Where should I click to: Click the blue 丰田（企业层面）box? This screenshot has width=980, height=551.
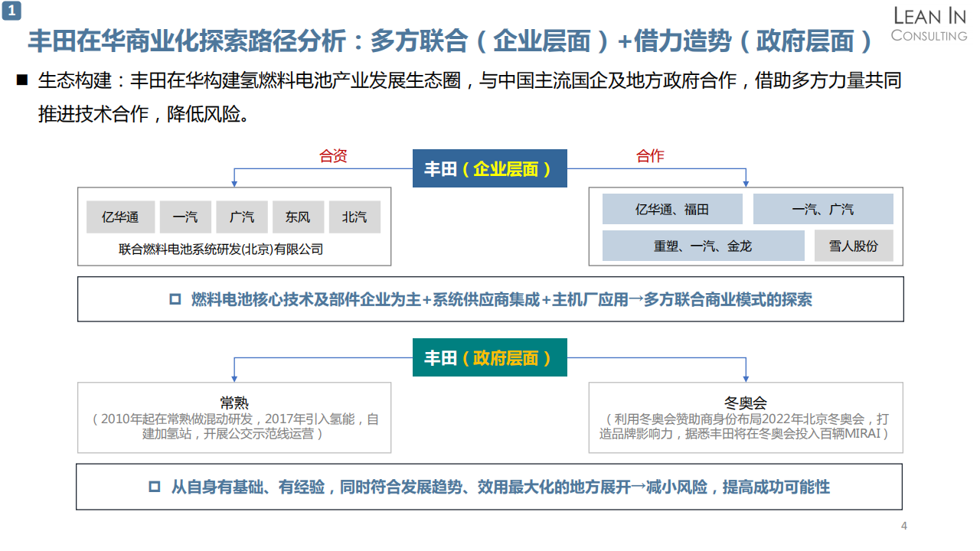pyautogui.click(x=490, y=168)
